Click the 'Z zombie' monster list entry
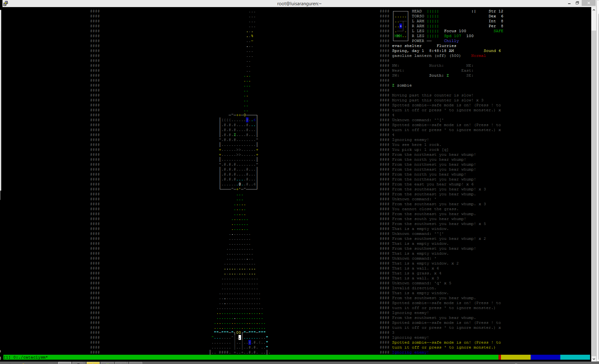Image resolution: width=599 pixels, height=364 pixels. [x=402, y=85]
